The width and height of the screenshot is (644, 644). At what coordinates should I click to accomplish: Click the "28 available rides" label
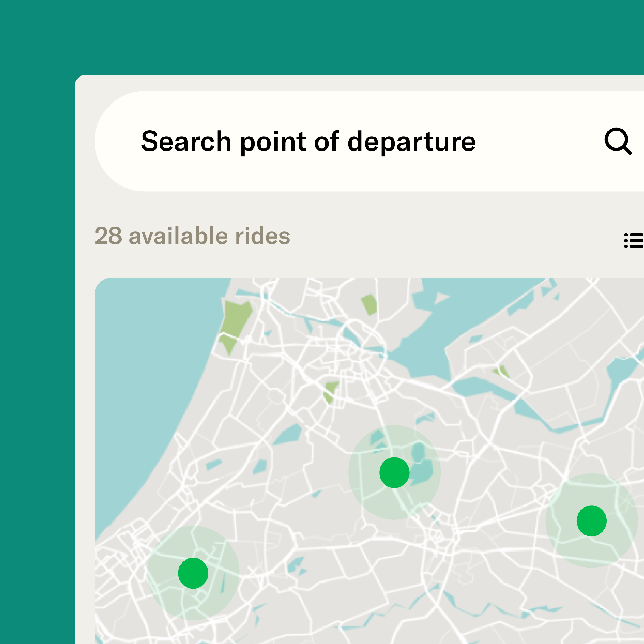[x=192, y=236]
